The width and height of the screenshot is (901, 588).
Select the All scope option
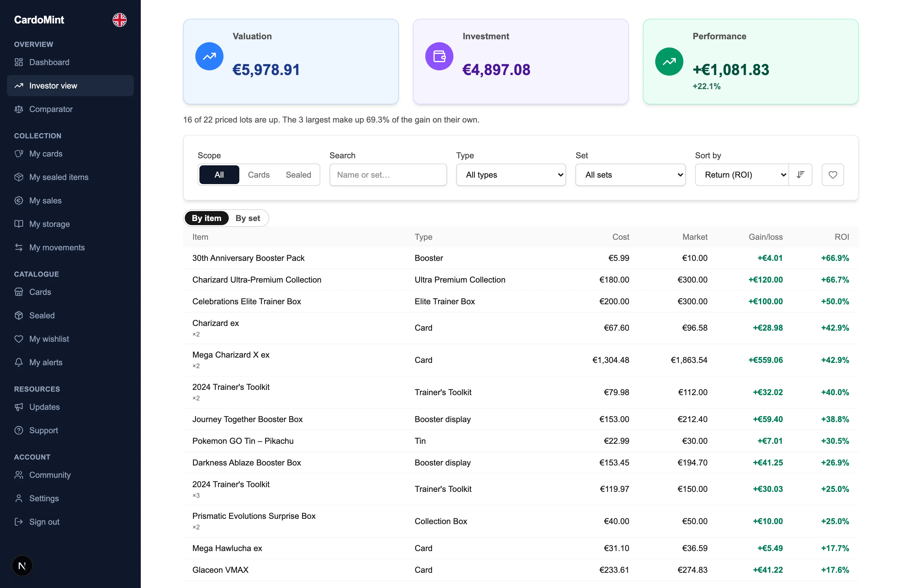tap(219, 175)
